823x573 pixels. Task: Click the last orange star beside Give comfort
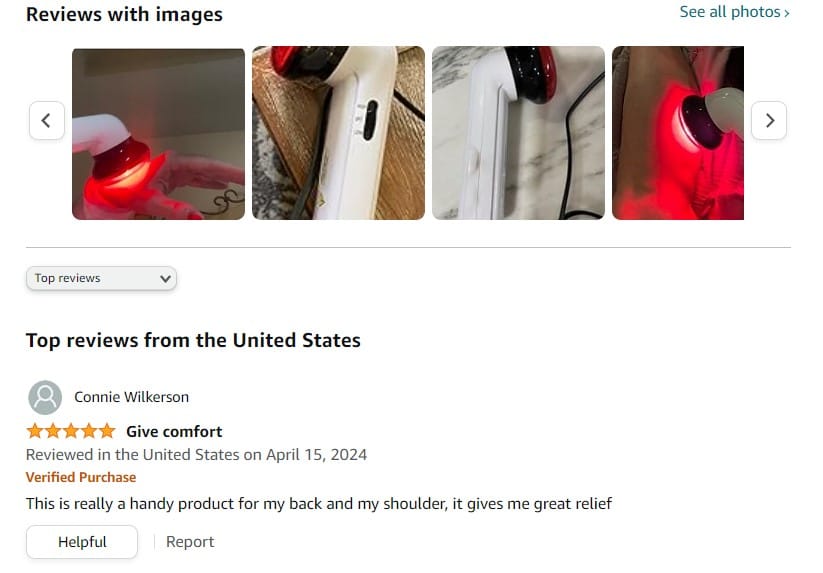[107, 431]
